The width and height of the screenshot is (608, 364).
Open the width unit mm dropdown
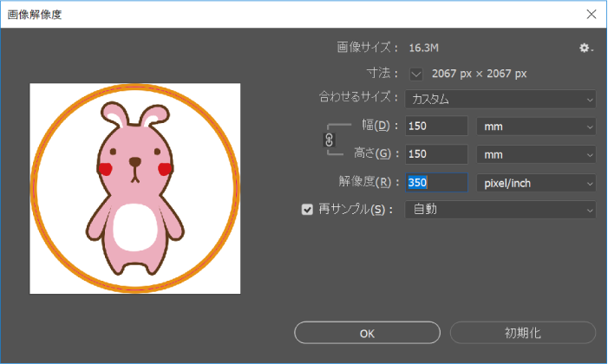pos(536,127)
